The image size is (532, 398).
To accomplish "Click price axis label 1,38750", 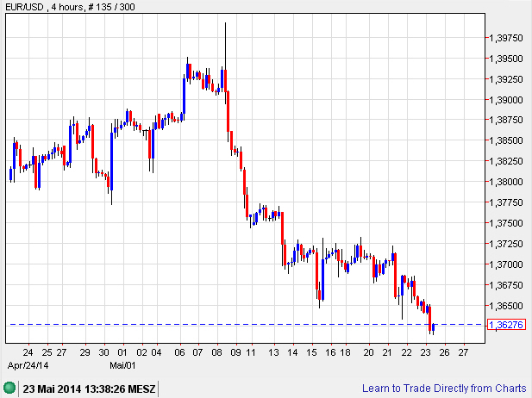I will point(506,120).
